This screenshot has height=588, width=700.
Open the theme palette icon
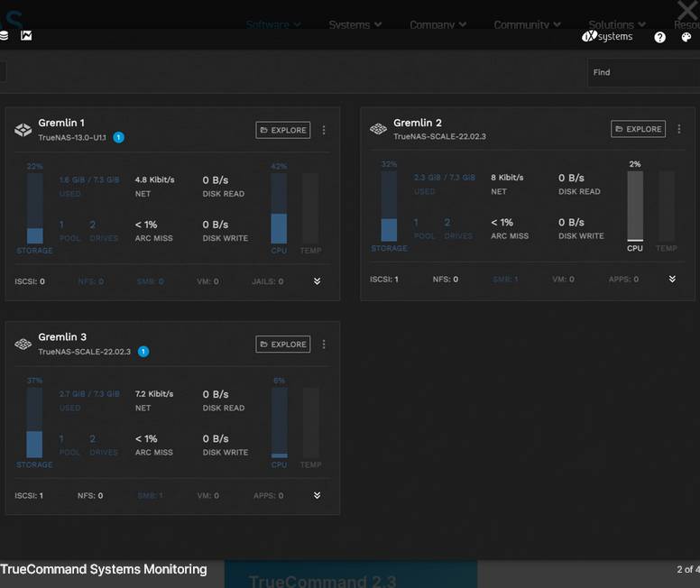pos(686,37)
